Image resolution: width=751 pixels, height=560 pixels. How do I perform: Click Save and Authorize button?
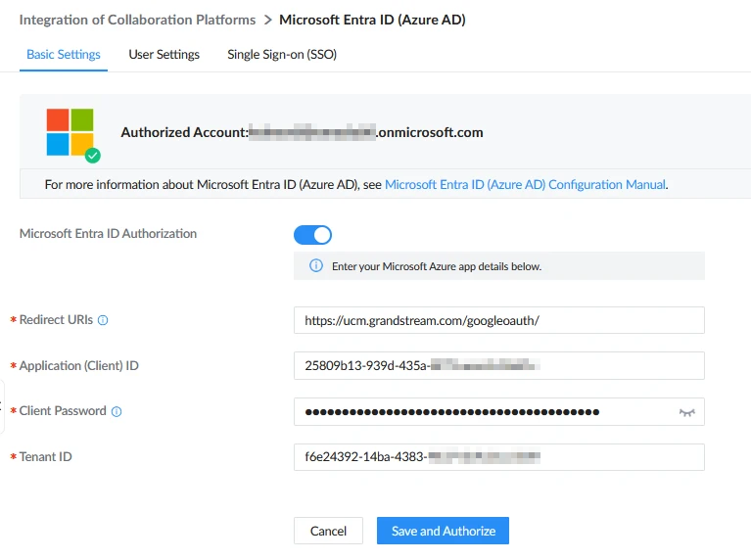coord(443,531)
